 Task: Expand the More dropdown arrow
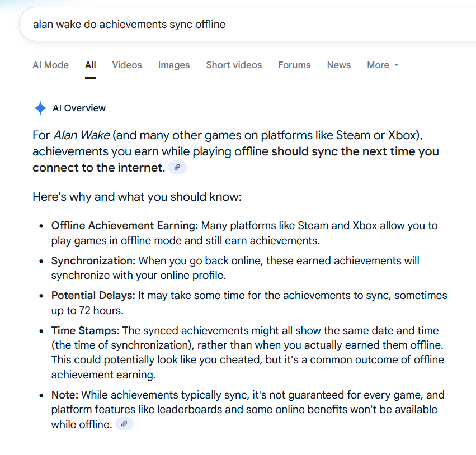396,65
